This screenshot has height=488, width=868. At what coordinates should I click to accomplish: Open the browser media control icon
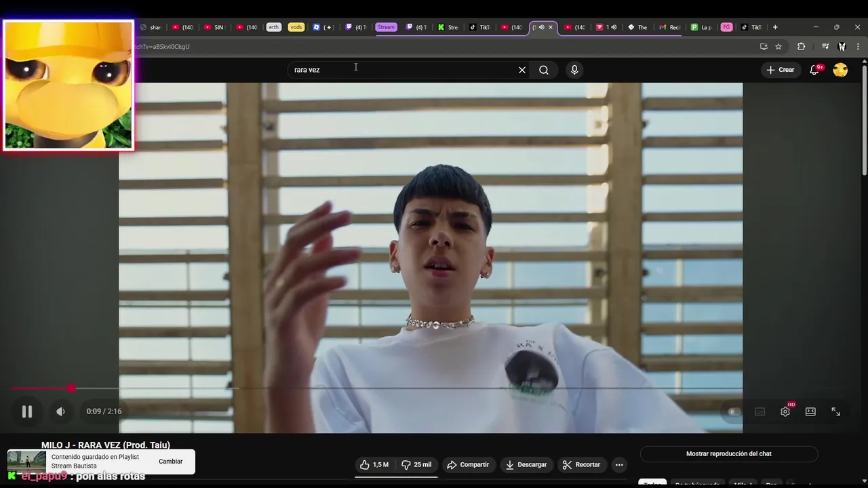click(x=825, y=47)
